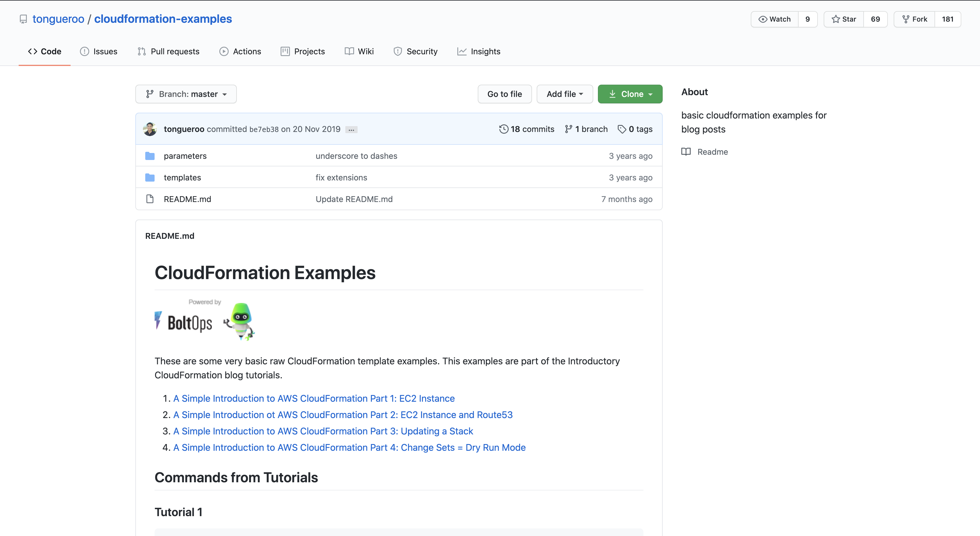Expand commit message ellipsis button
This screenshot has width=980, height=536.
click(351, 130)
